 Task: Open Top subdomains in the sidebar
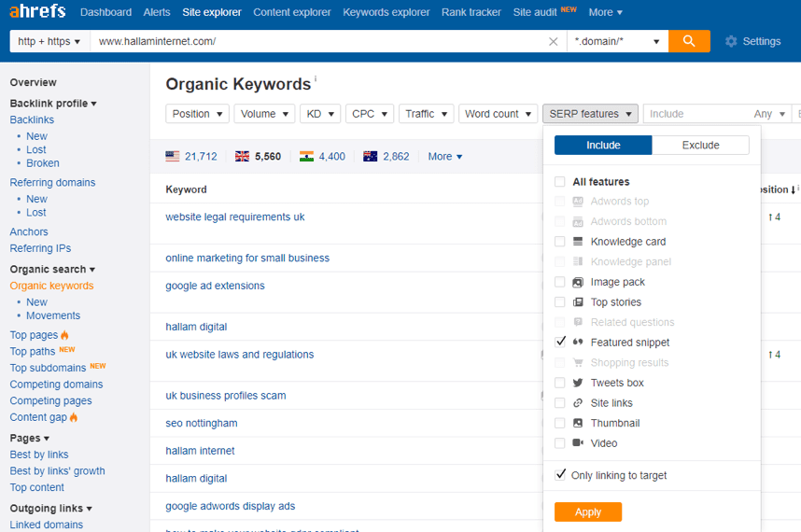pyautogui.click(x=48, y=368)
